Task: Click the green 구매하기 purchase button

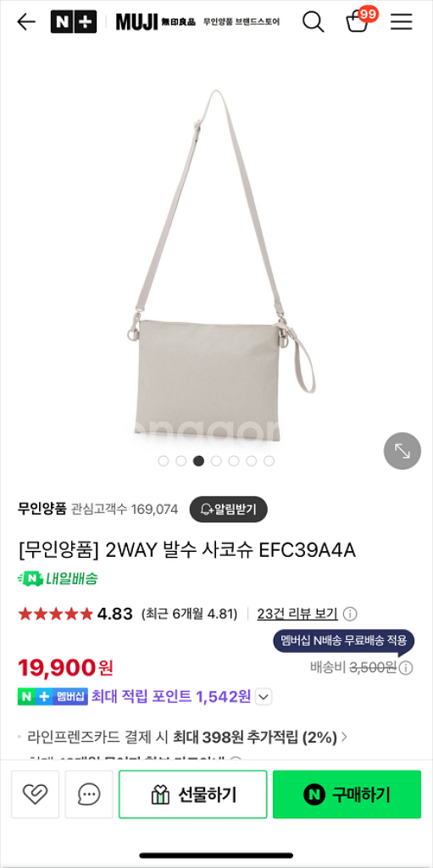Action: pyautogui.click(x=347, y=794)
